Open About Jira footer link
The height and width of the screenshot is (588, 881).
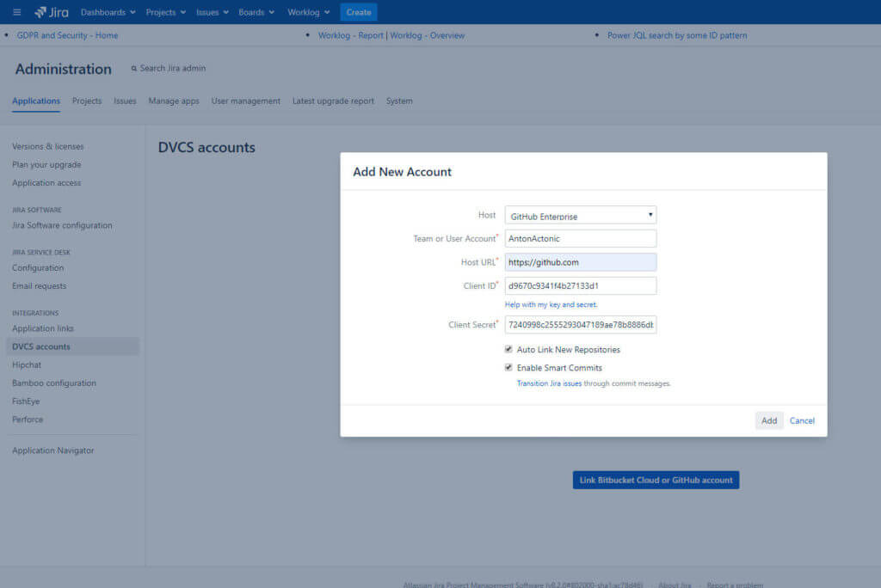(675, 585)
